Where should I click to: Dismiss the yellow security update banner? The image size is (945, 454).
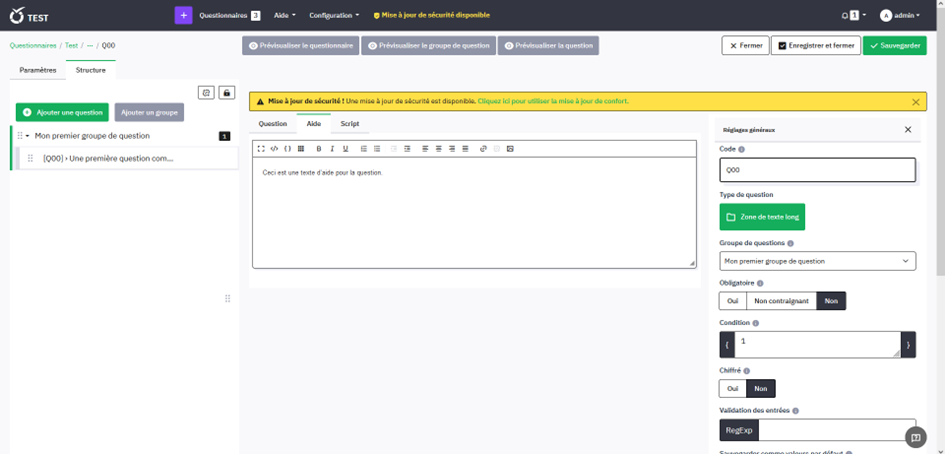(915, 101)
